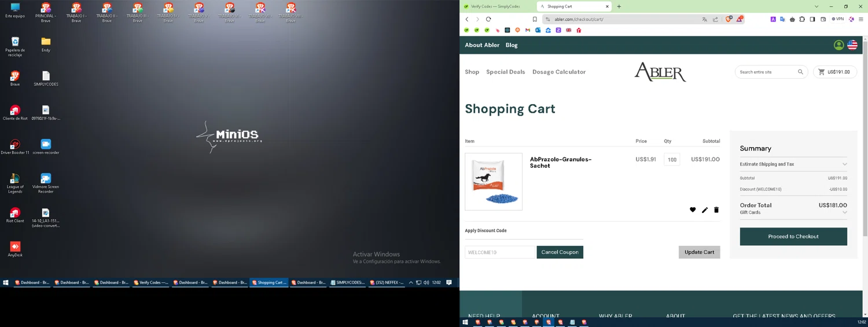Edit cart item with pencil icon
Screen dimensions: 868x327
(x=705, y=210)
